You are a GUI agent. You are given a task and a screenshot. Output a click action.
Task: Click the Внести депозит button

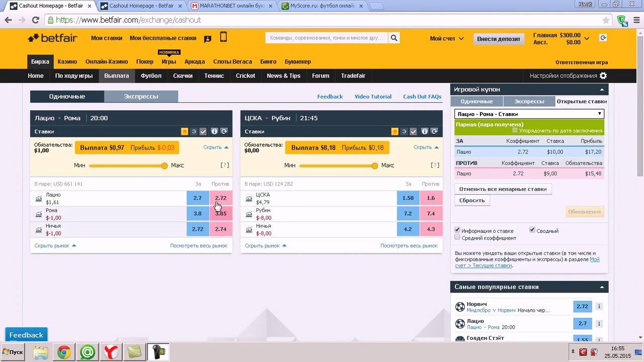(499, 39)
